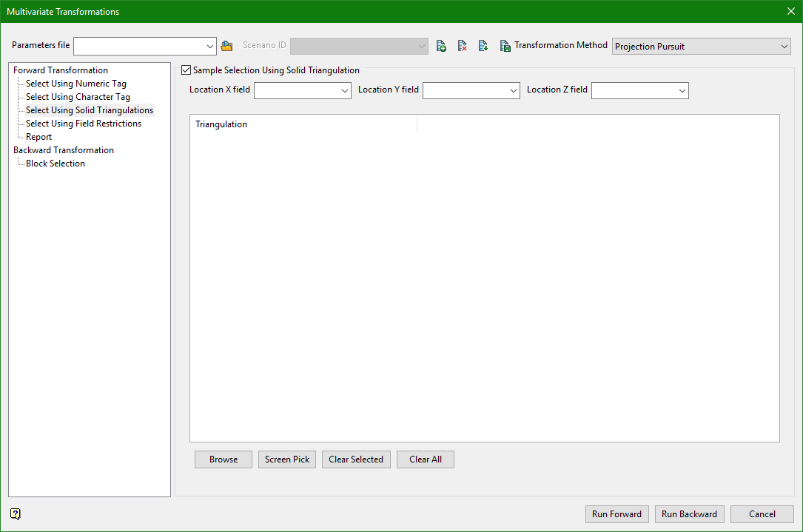Click the save scenario icon
Image resolution: width=803 pixels, height=532 pixels.
coord(505,46)
